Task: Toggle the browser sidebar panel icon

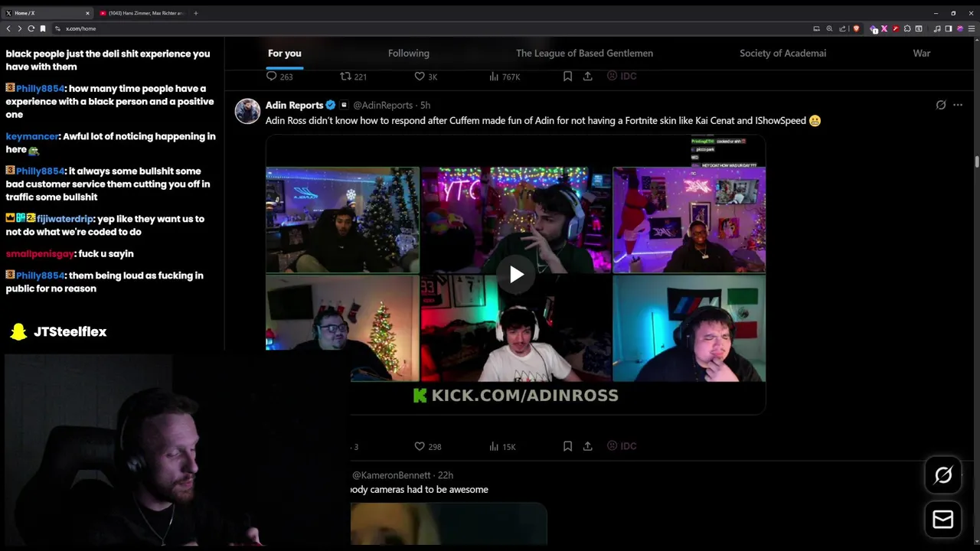Action: coord(948,28)
